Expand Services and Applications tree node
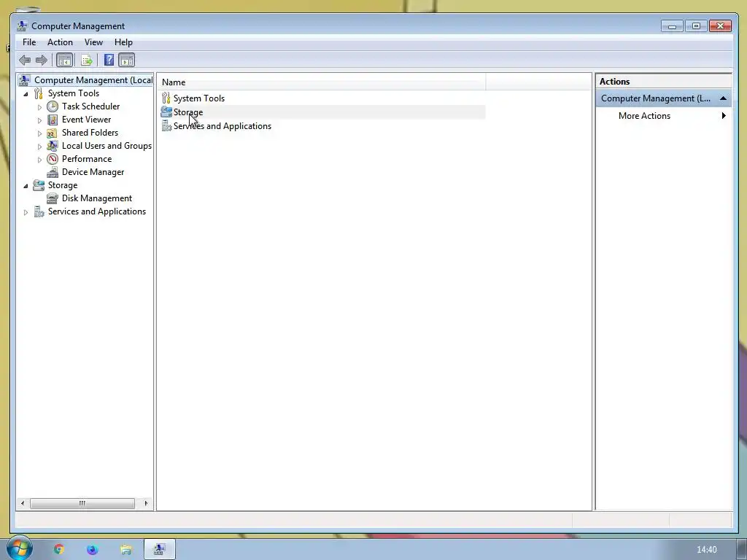747x560 pixels. pos(26,212)
